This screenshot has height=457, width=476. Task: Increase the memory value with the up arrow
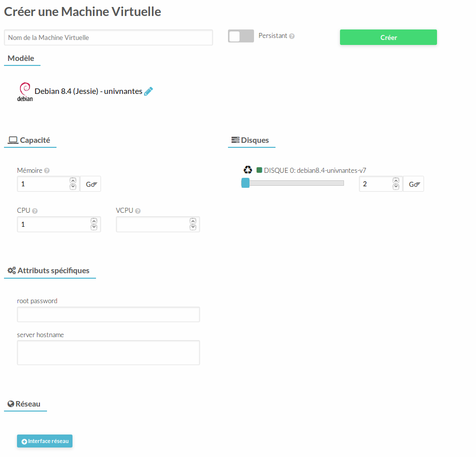click(x=73, y=181)
